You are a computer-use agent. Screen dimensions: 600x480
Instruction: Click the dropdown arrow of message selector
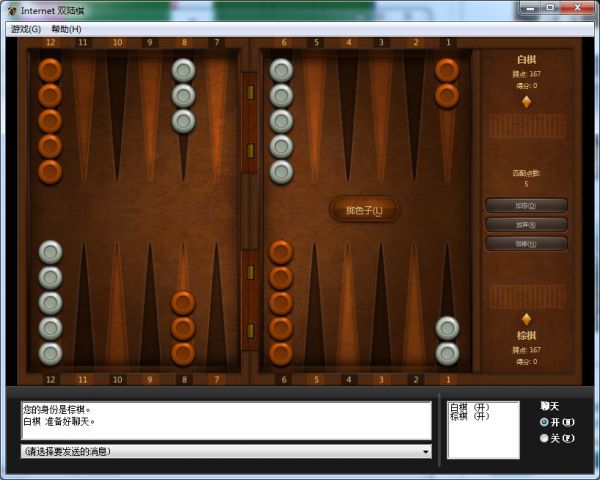pyautogui.click(x=425, y=452)
